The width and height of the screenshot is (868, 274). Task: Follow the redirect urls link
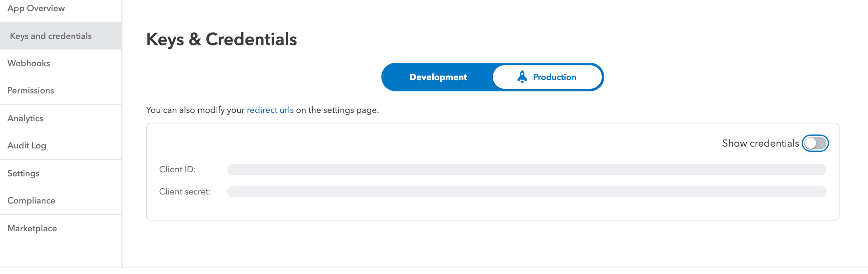270,110
